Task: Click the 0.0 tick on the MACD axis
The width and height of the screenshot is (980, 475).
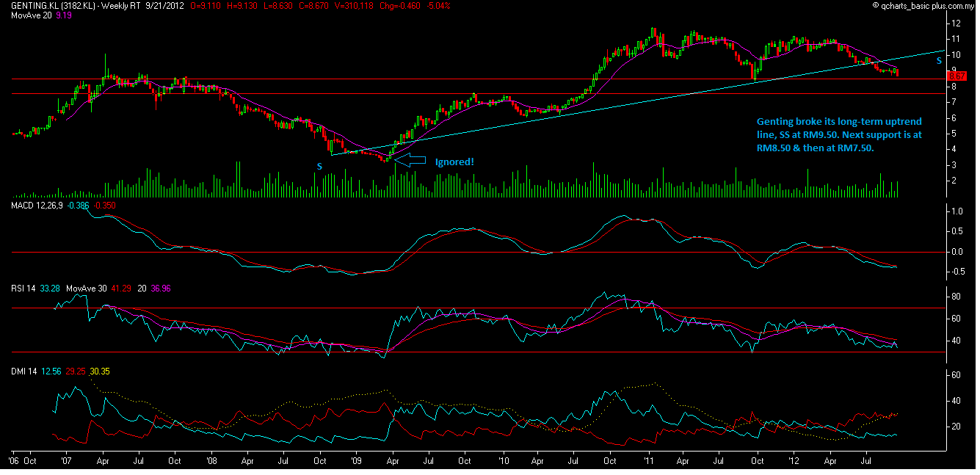Action: 957,251
